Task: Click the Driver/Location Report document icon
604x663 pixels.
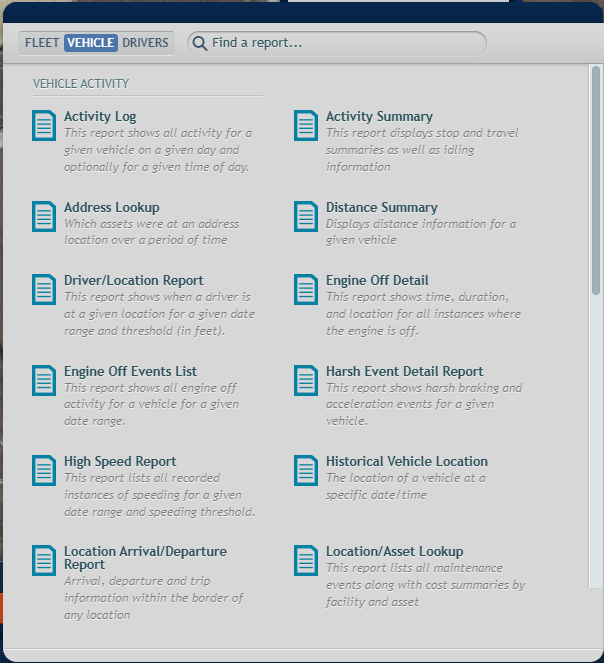Action: (44, 289)
